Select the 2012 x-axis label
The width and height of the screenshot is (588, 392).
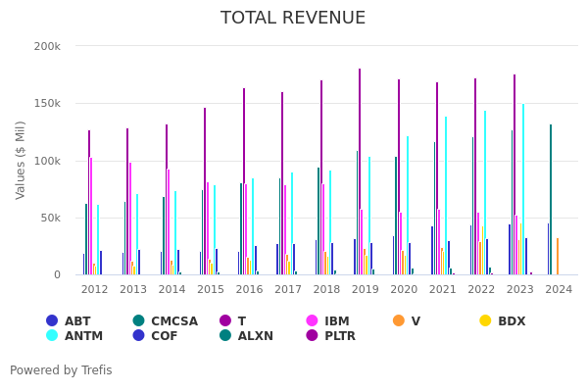94,290
